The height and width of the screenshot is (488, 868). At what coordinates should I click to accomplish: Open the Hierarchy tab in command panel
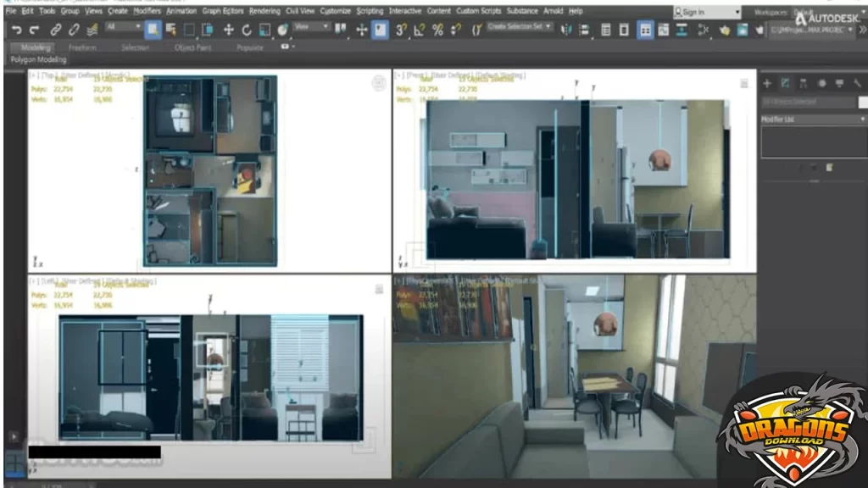(x=804, y=83)
